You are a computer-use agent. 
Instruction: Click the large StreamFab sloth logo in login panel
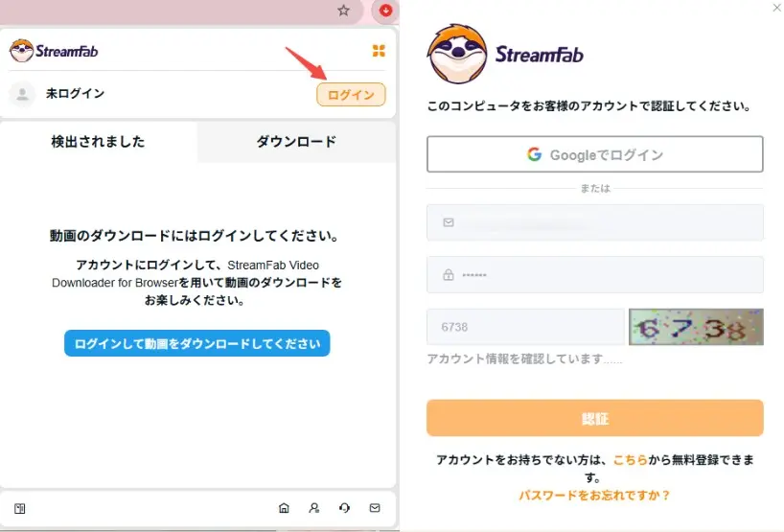(505, 54)
